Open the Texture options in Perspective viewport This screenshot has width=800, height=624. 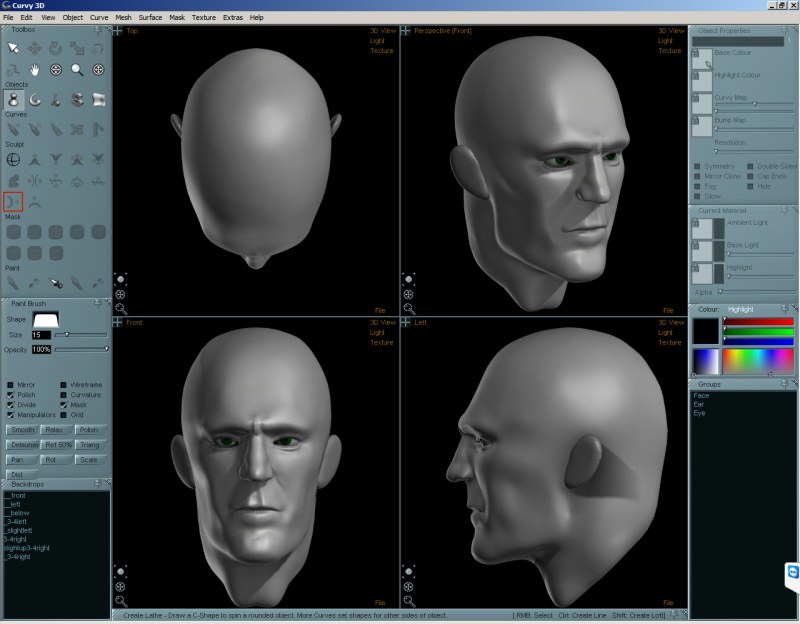tap(670, 50)
